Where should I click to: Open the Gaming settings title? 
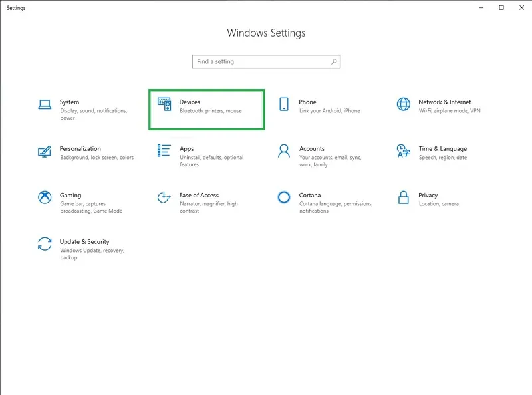[70, 195]
